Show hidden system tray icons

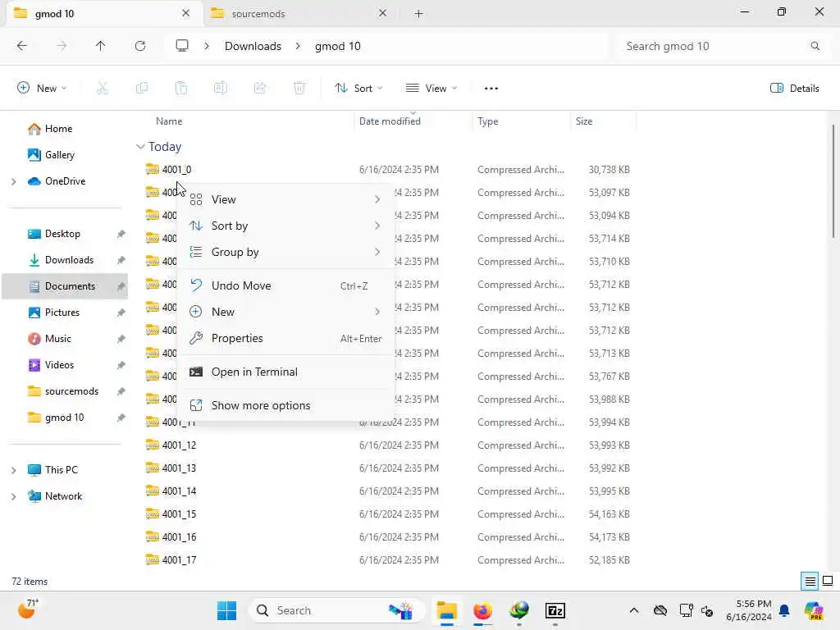pos(634,610)
